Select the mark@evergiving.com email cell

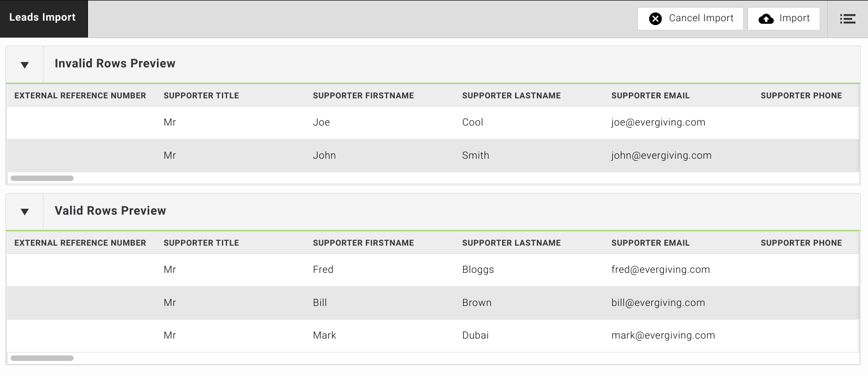tap(663, 335)
